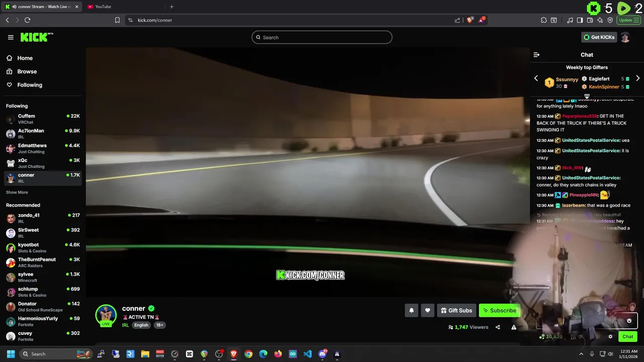The width and height of the screenshot is (644, 362).
Task: Open Cuffem's channel in Following list
Action: pos(43,119)
